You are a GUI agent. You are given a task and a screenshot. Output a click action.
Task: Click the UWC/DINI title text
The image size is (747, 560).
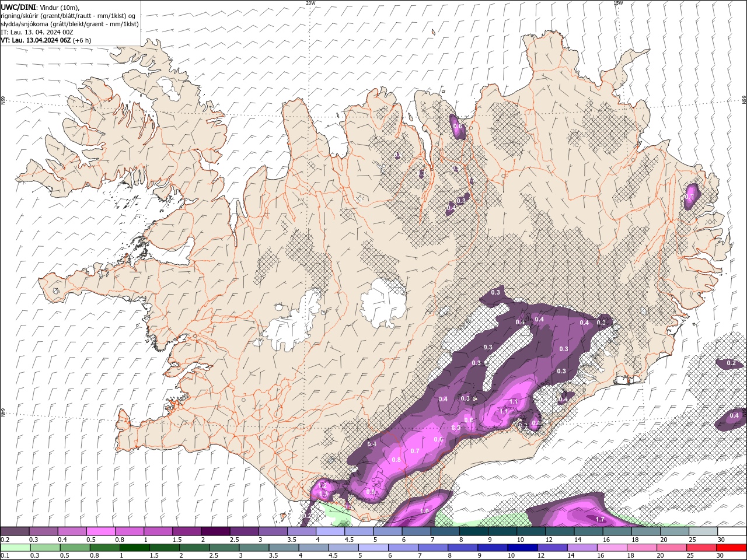[18, 7]
